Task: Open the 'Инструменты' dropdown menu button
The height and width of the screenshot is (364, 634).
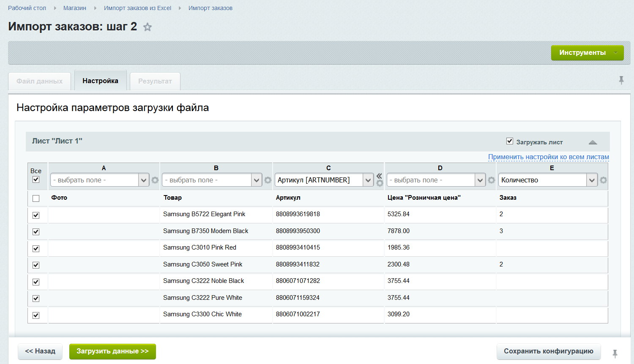Action: point(587,53)
